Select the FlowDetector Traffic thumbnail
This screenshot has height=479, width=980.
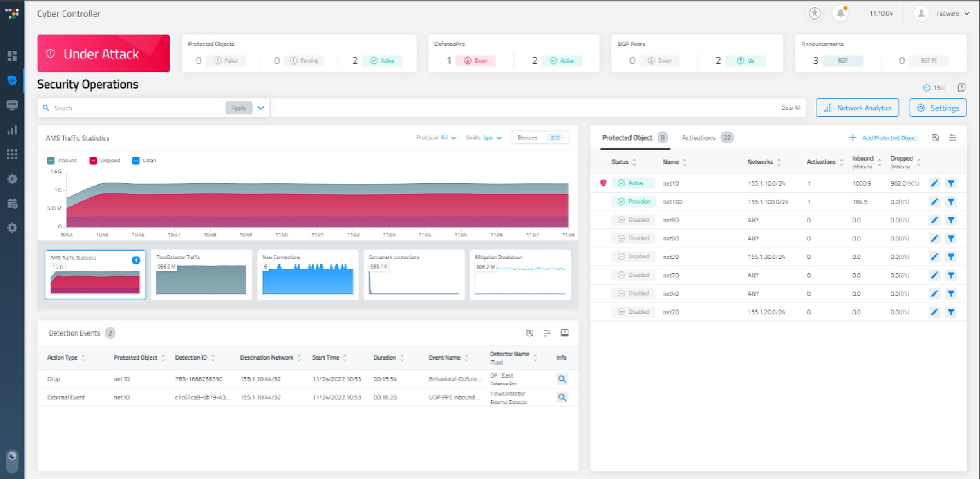tap(202, 275)
